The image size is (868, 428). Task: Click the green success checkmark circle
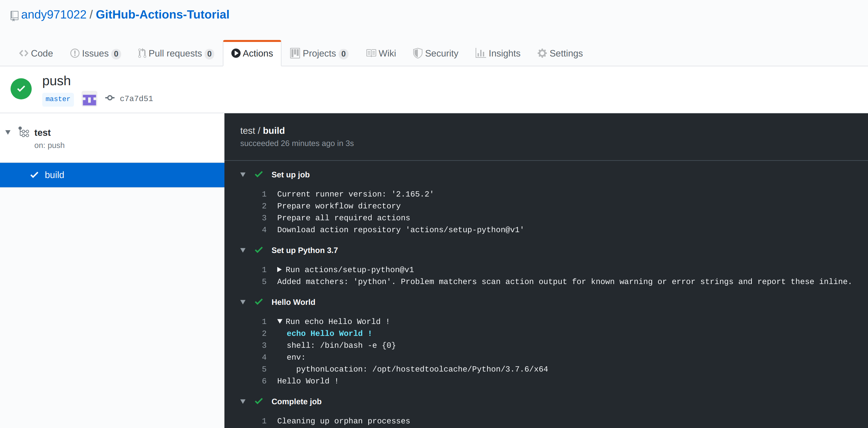[21, 89]
